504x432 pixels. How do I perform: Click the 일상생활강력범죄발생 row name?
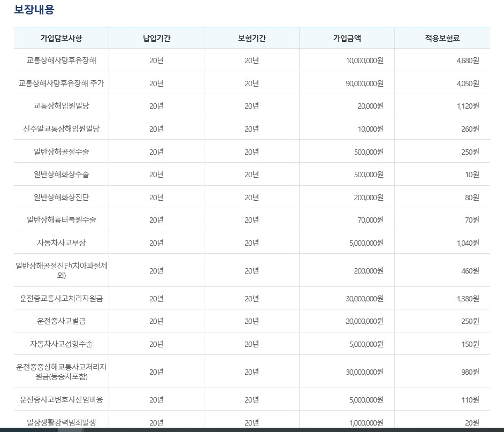point(61,422)
